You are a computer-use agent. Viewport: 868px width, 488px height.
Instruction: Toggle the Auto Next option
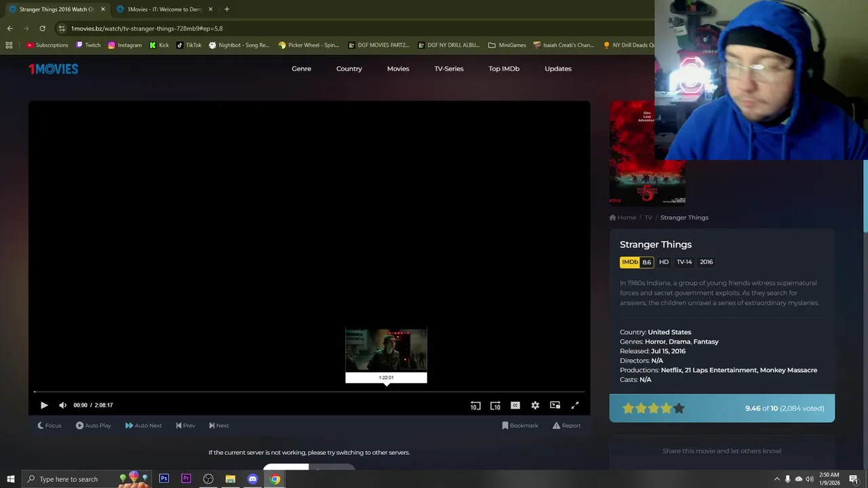[x=143, y=426]
